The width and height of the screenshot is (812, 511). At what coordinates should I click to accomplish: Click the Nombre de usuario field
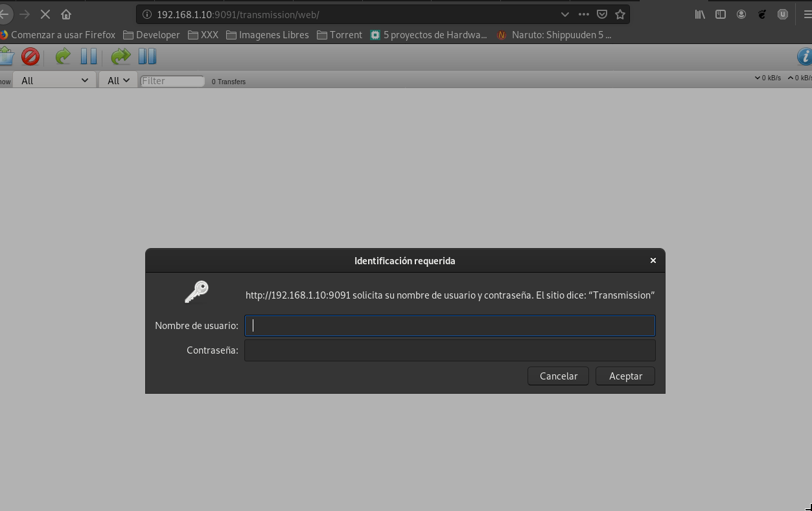pos(450,326)
